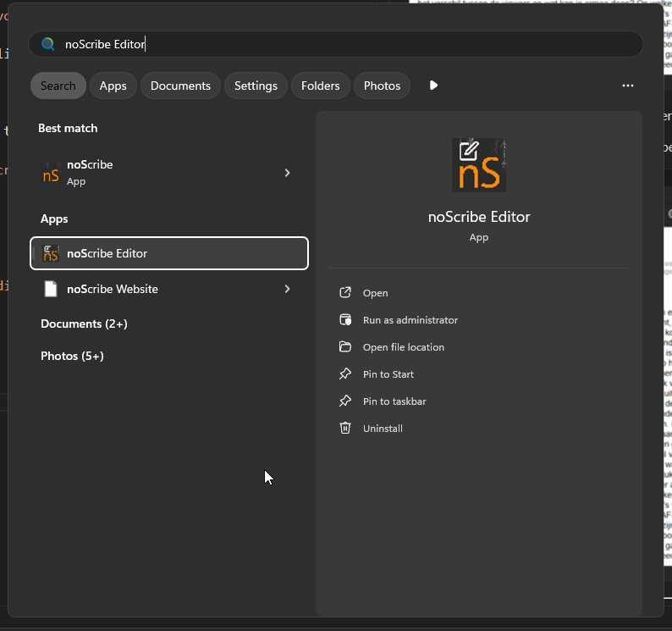Click the large noScribe Editor preview icon
Viewport: 672px width, 631px height.
click(x=478, y=164)
